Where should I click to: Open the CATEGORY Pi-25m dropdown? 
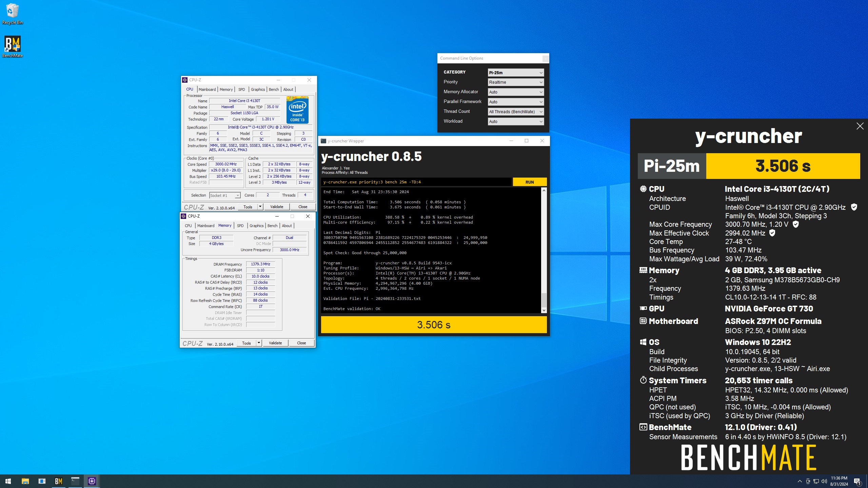(x=516, y=73)
